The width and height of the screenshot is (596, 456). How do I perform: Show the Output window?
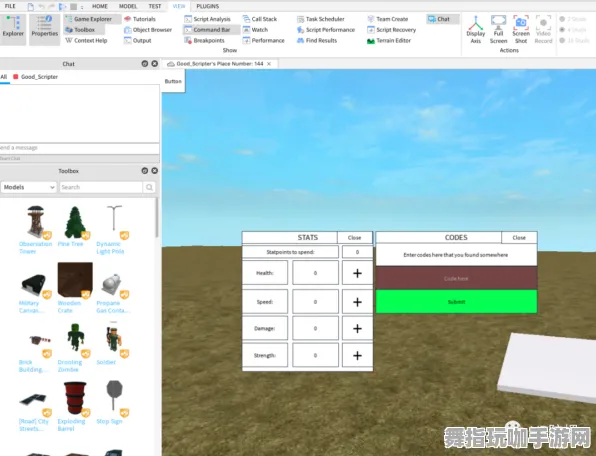(138, 40)
